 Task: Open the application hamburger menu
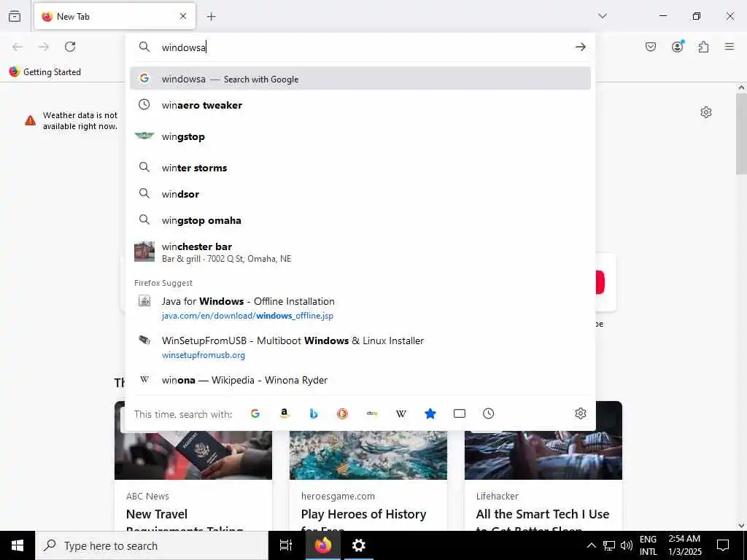coord(729,47)
